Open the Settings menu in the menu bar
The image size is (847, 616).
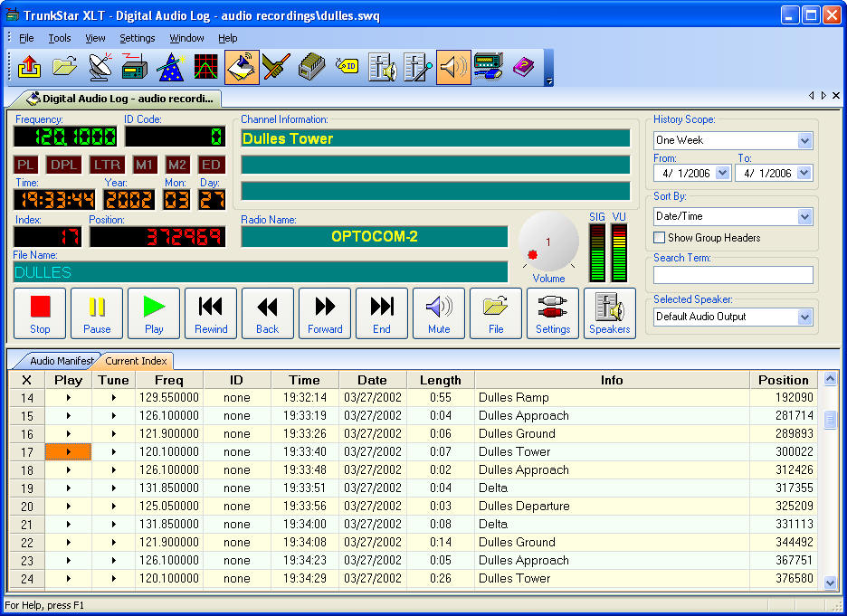click(138, 38)
